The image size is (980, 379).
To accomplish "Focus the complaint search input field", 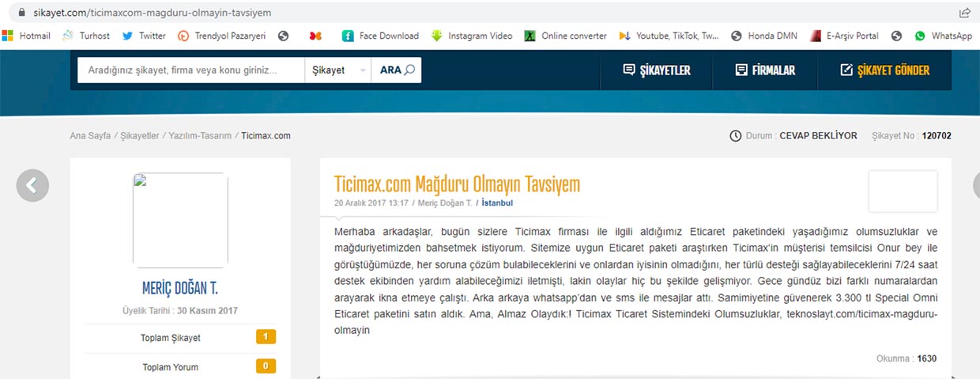I will (x=190, y=70).
